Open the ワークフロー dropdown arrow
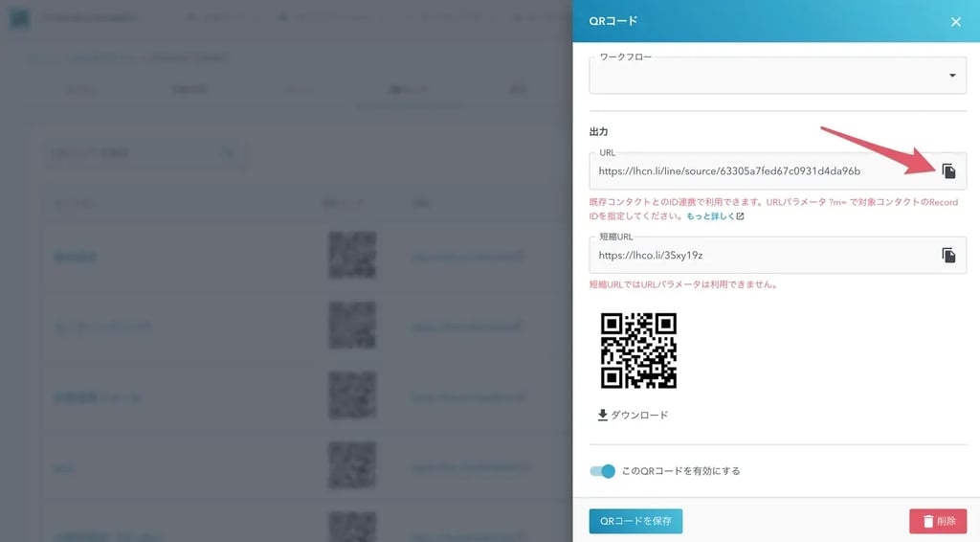This screenshot has height=542, width=980. [951, 76]
